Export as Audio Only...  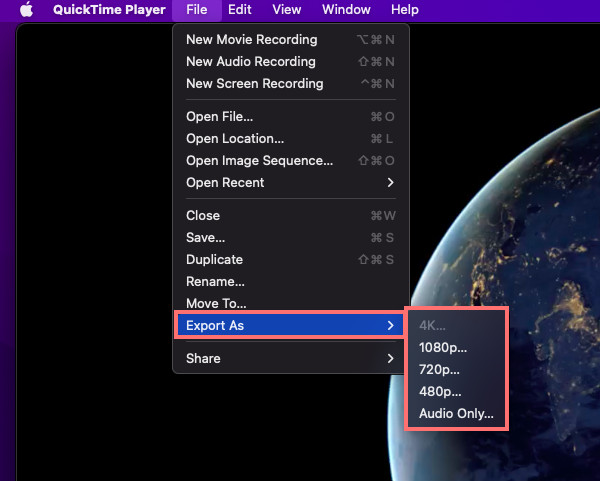(x=457, y=414)
